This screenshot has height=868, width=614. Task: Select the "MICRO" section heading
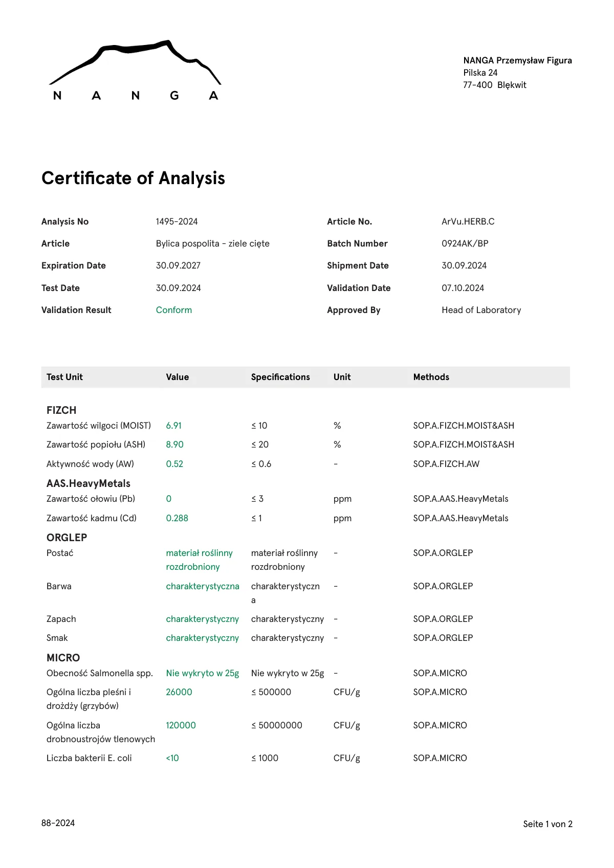coord(63,658)
